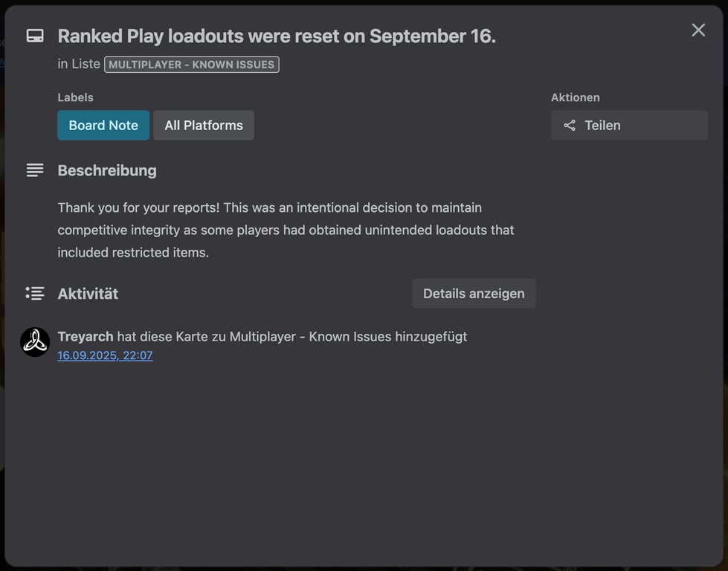The width and height of the screenshot is (728, 571).
Task: Click the Beschreibung section heading
Action: [107, 170]
